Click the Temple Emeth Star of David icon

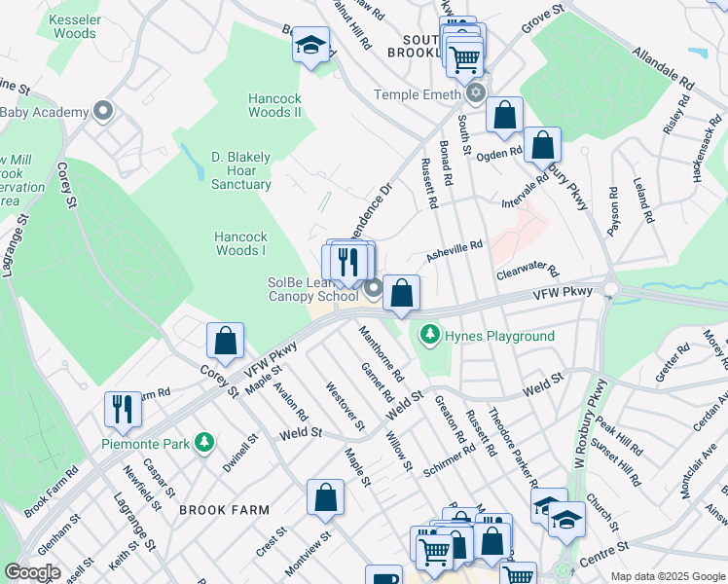475,94
